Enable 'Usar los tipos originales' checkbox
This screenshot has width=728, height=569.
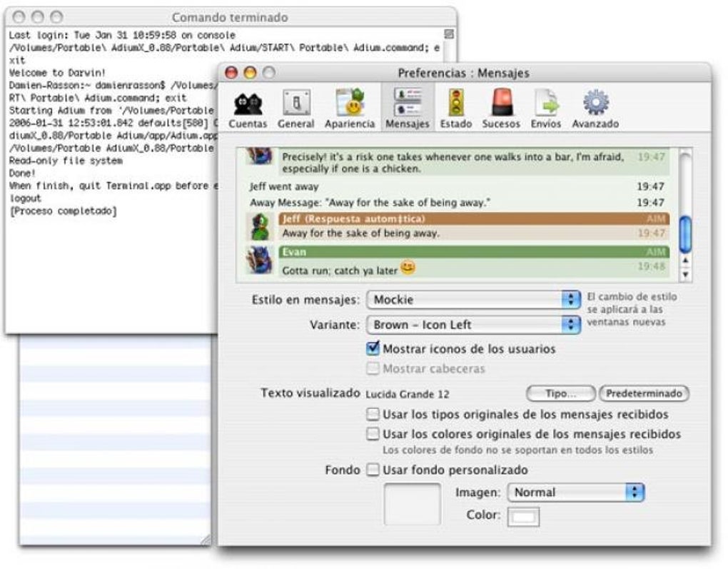373,414
